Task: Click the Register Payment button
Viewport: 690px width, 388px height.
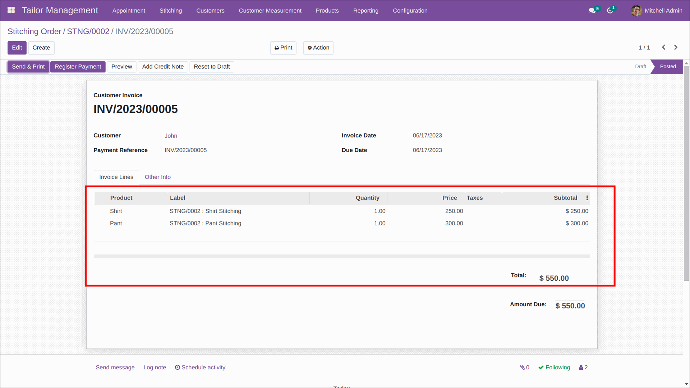Action: tap(78, 66)
